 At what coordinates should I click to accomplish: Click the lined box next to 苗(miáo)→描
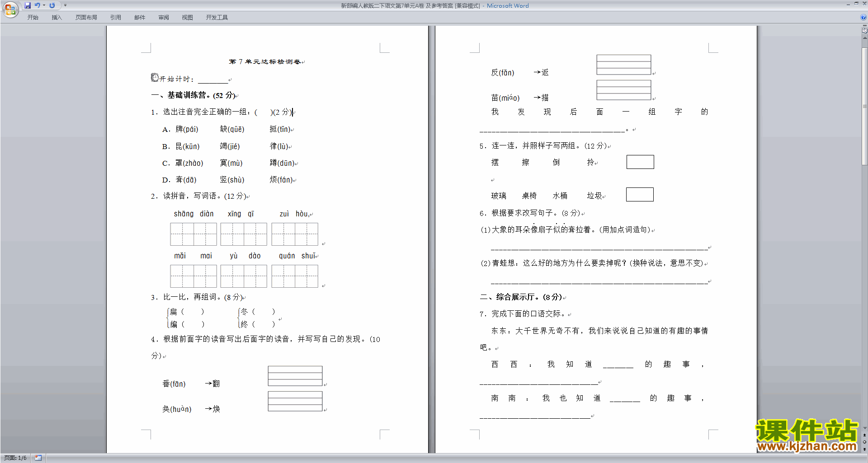624,90
